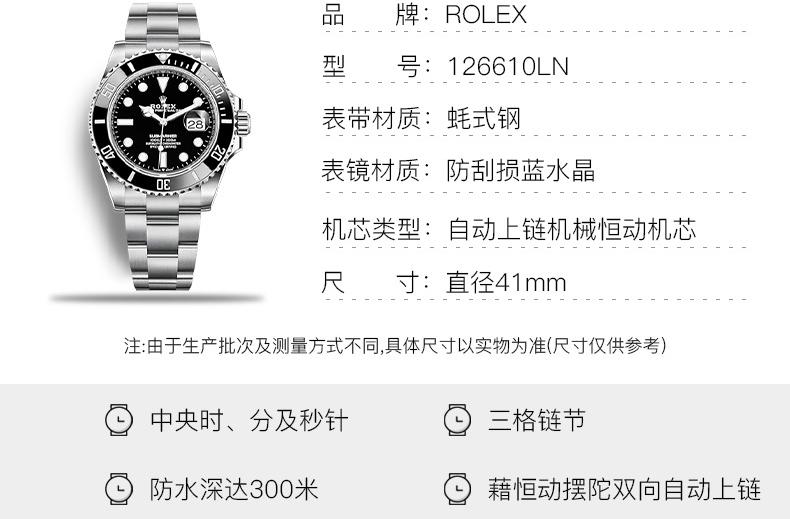Select the model number 126610LN

[508, 67]
